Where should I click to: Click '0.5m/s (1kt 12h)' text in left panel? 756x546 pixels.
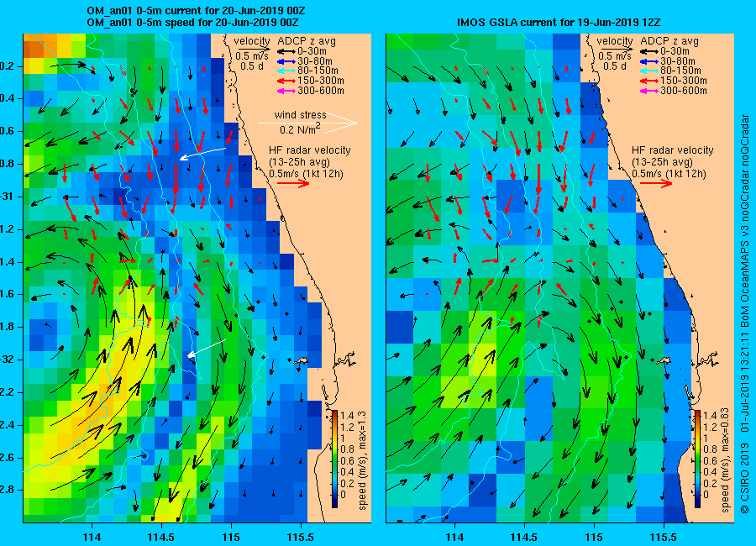[306, 174]
